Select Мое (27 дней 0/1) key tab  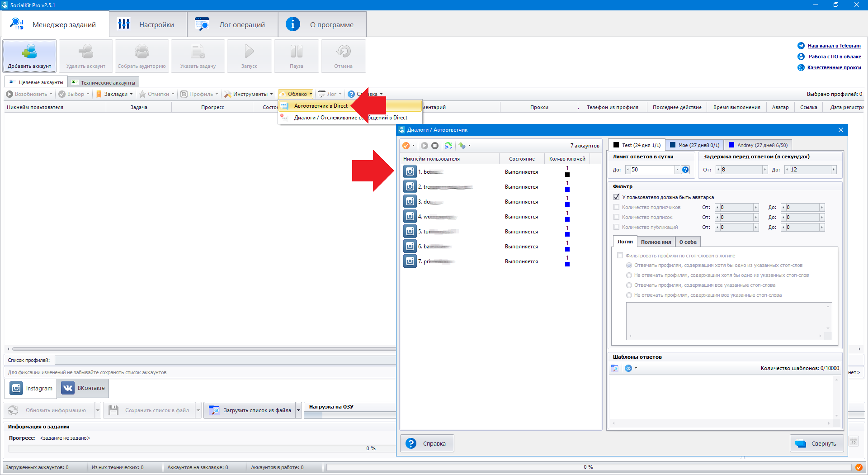click(x=695, y=145)
